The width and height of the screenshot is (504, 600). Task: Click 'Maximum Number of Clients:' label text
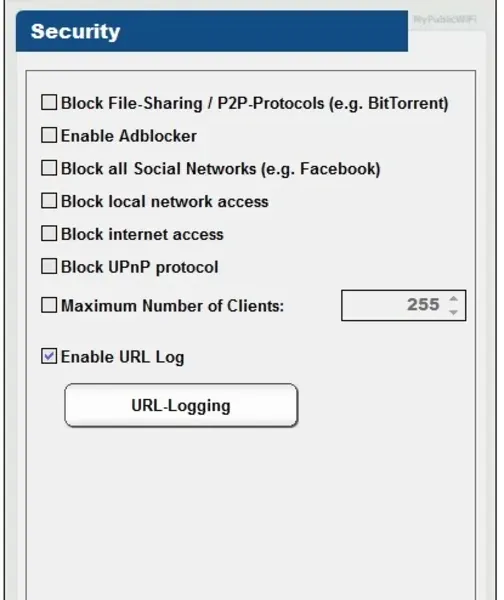(173, 306)
